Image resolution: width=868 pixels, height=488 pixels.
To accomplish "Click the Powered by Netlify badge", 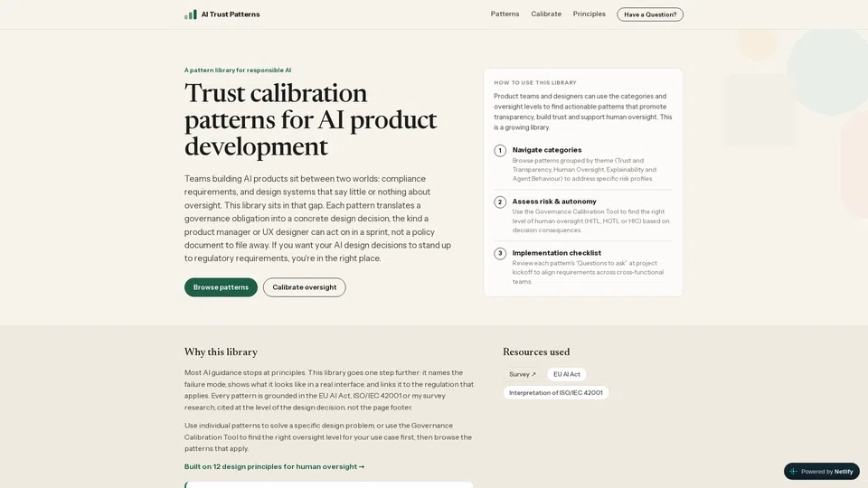I will click(822, 472).
